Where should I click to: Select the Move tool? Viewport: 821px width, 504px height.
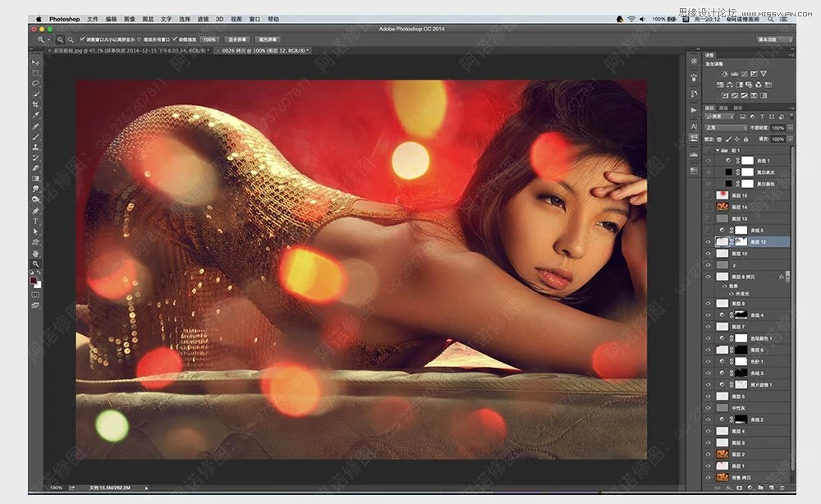tap(35, 62)
